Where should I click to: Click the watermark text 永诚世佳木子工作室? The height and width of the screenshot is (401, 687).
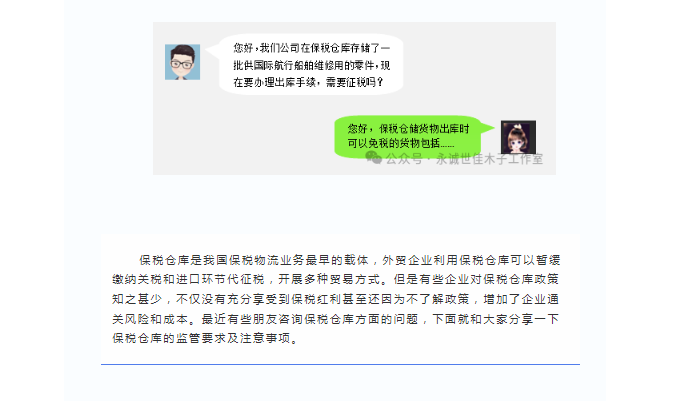click(489, 159)
